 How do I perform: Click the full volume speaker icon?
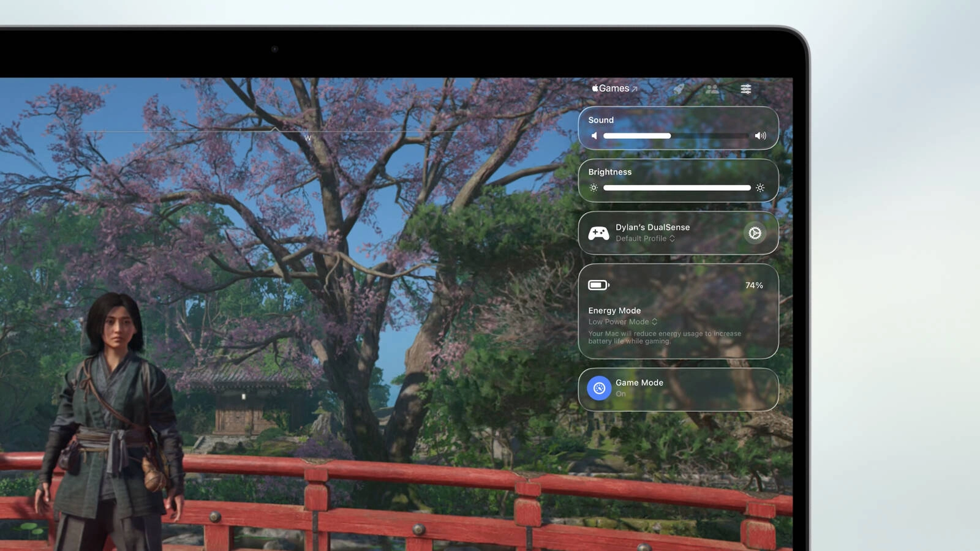[x=761, y=135]
